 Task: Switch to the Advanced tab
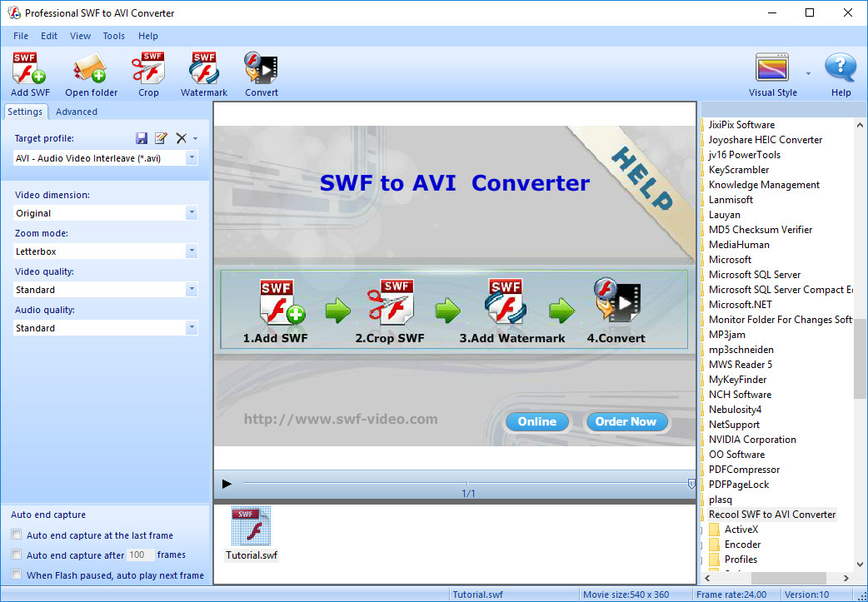tap(77, 112)
